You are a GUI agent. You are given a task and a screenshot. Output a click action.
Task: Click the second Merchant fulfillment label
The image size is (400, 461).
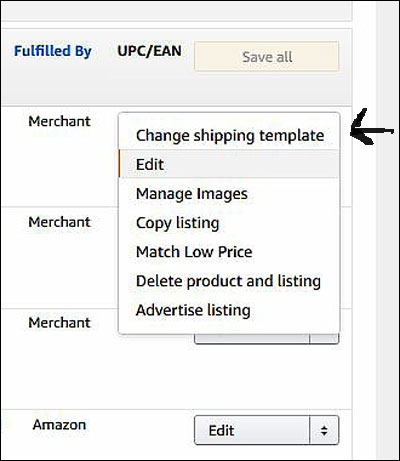(x=59, y=222)
